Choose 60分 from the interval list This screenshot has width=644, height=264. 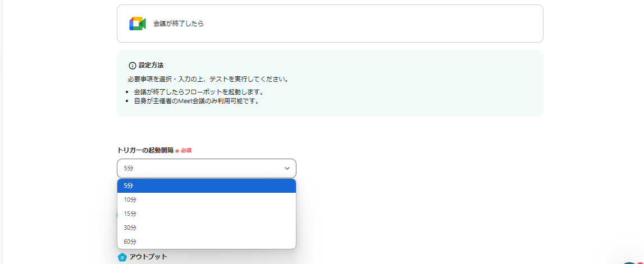pos(207,242)
